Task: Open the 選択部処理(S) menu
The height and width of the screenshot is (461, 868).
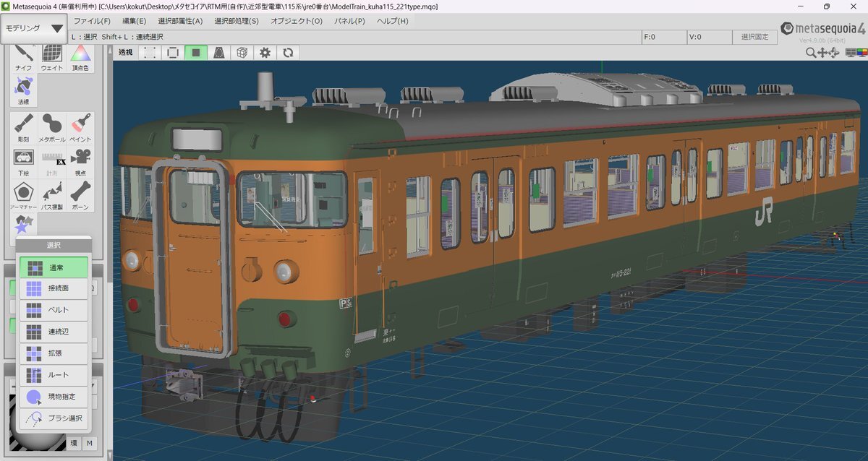Action: tap(237, 21)
